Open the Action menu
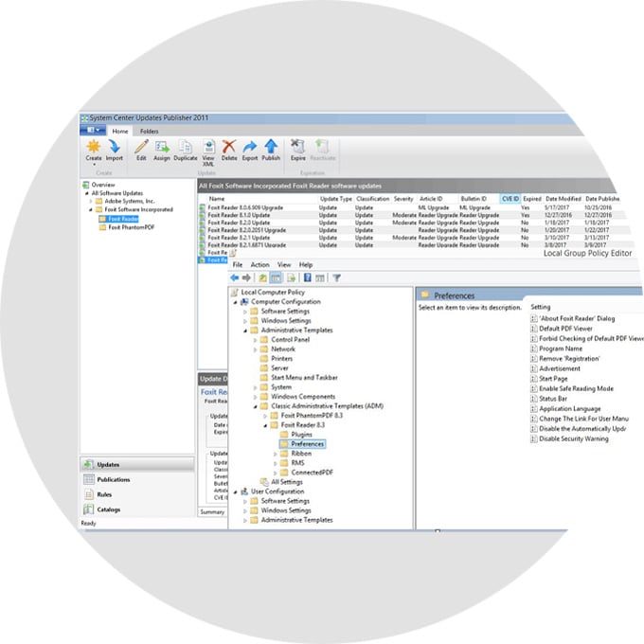This screenshot has width=644, height=644. point(260,265)
